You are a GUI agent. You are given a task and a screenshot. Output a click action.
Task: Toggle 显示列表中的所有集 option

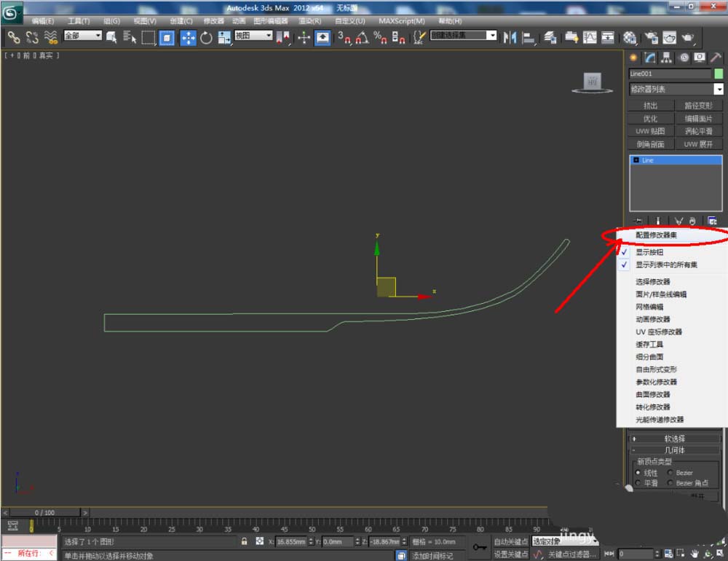point(666,265)
